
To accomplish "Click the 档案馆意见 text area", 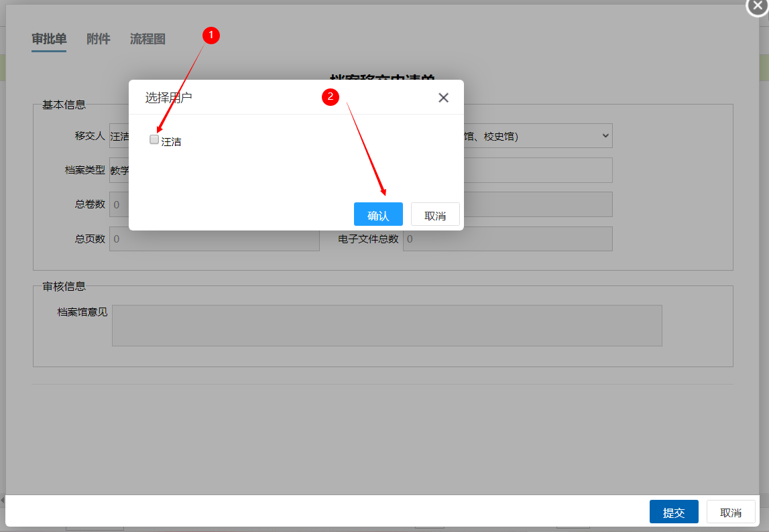I will click(386, 326).
